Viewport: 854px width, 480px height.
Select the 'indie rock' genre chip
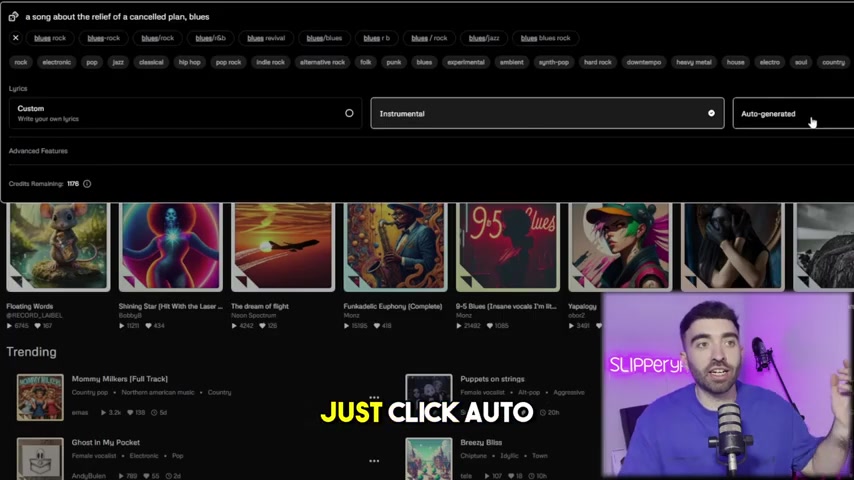pyautogui.click(x=271, y=62)
